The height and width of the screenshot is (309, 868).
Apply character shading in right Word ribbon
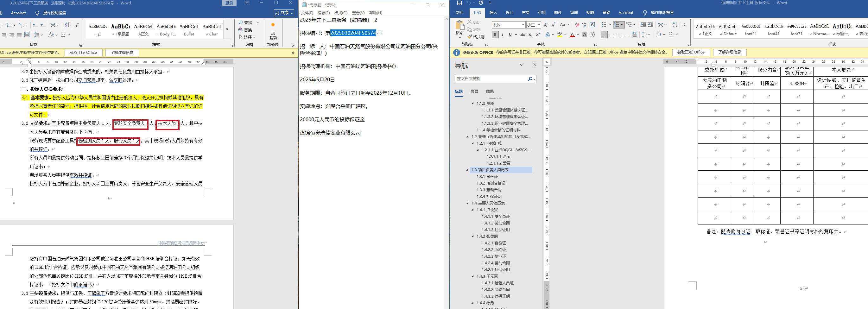(x=585, y=35)
